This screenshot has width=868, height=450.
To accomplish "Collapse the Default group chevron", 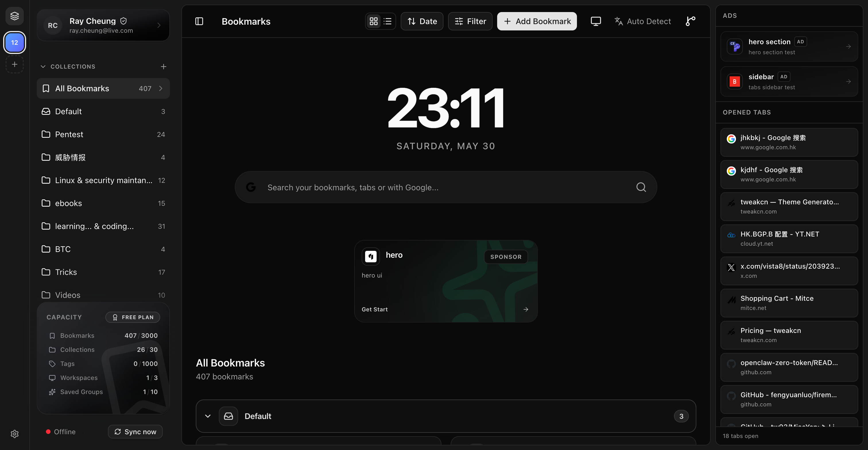I will tap(208, 416).
